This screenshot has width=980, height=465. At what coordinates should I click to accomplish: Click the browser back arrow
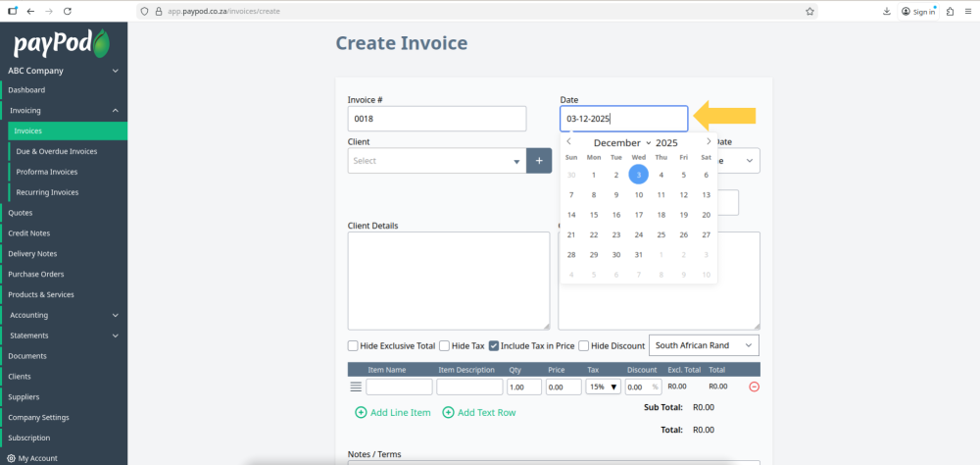(30, 11)
